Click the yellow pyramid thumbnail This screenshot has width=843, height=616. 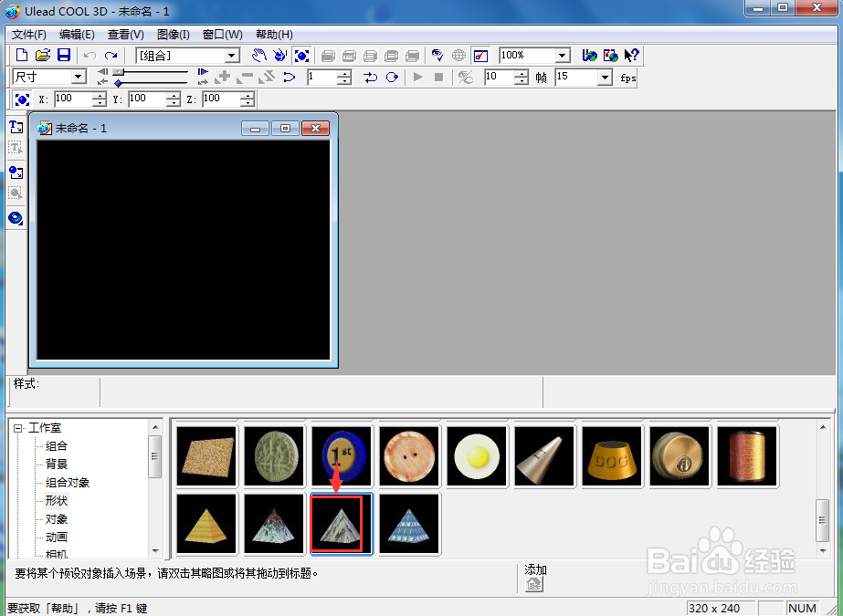click(206, 524)
